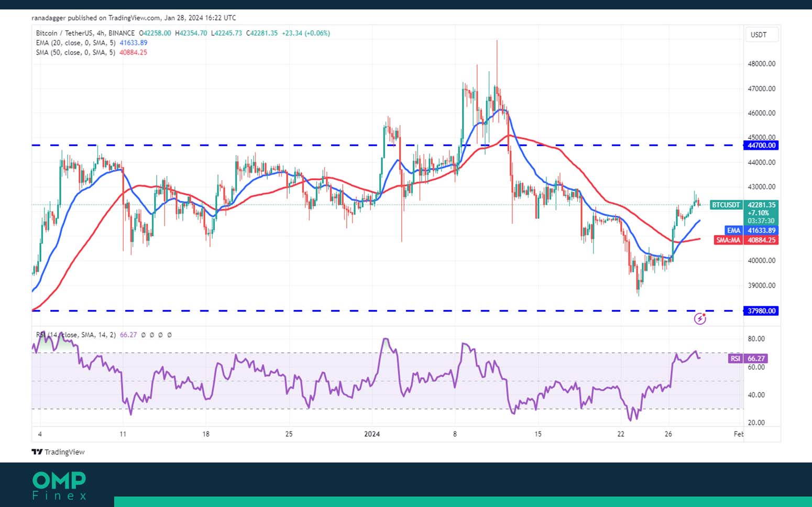Click the green 42281.35 current price tag
The width and height of the screenshot is (812, 507).
pyautogui.click(x=761, y=205)
